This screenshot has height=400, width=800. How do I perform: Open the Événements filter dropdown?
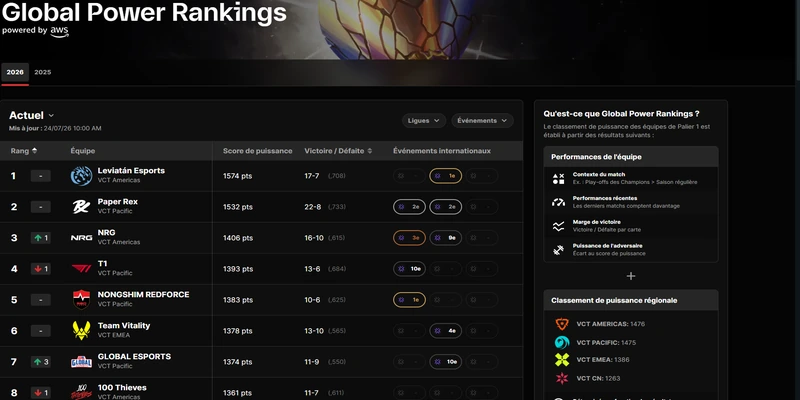[x=482, y=120]
